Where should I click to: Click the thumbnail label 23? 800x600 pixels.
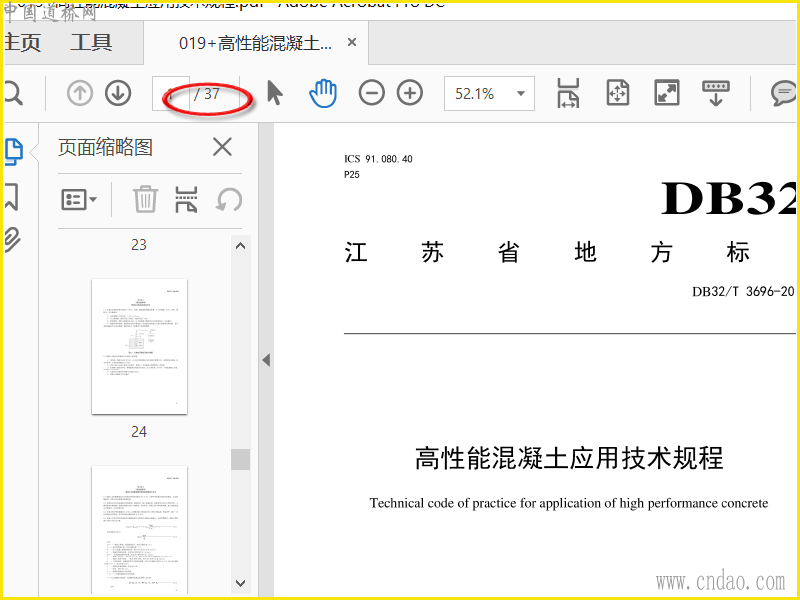tap(139, 245)
